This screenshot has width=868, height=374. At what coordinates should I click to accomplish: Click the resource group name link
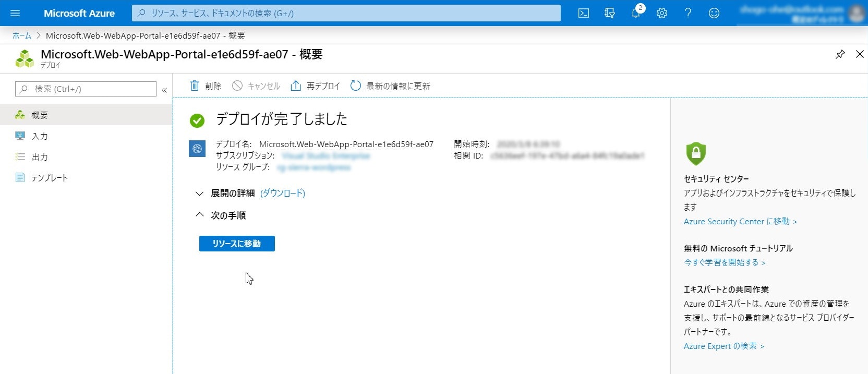pyautogui.click(x=314, y=167)
